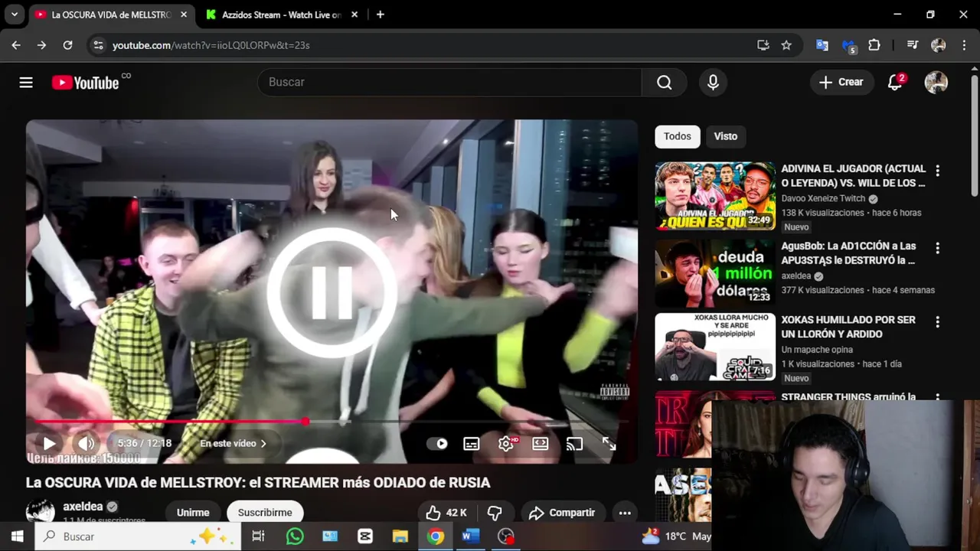
Task: Open the 18°C weather widget
Action: tap(676, 536)
